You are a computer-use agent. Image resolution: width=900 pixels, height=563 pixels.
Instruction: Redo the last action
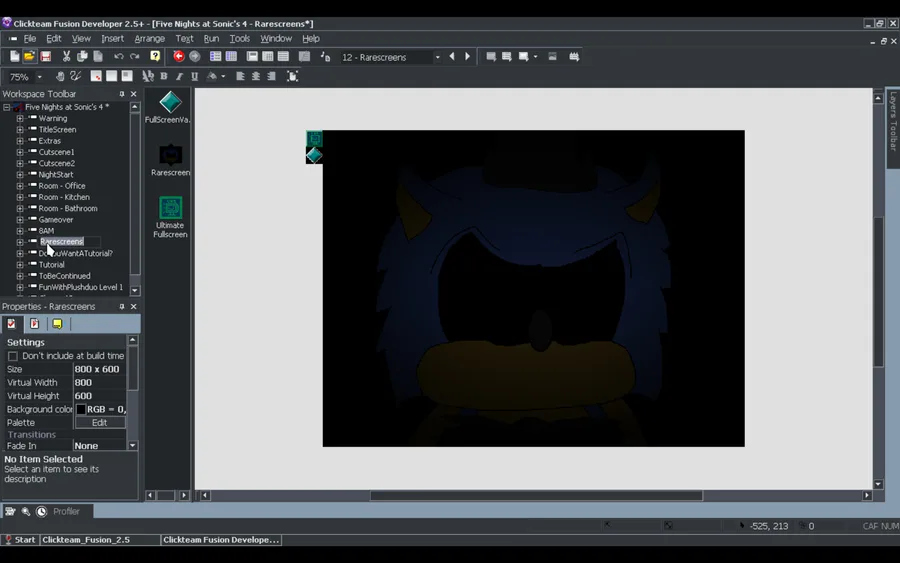coord(135,56)
